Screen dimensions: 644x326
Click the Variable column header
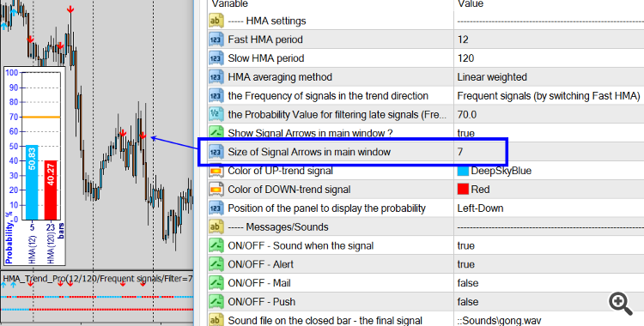229,3
